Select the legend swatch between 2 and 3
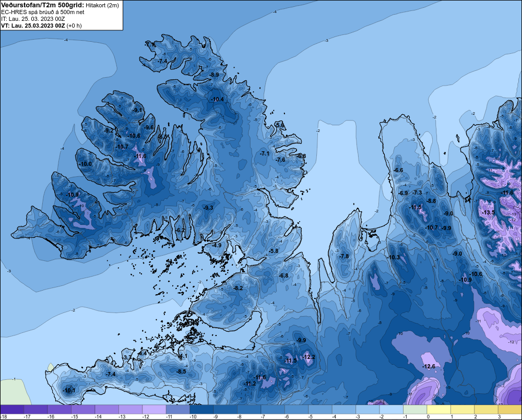This screenshot has height=420, width=522. click(487, 409)
